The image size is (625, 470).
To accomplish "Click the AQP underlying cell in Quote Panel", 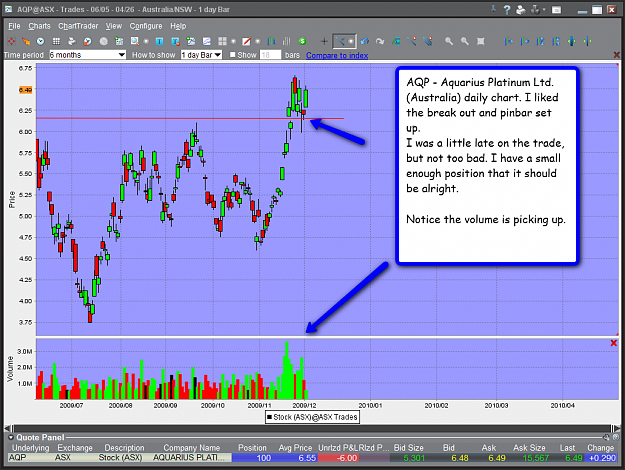I will pos(31,458).
